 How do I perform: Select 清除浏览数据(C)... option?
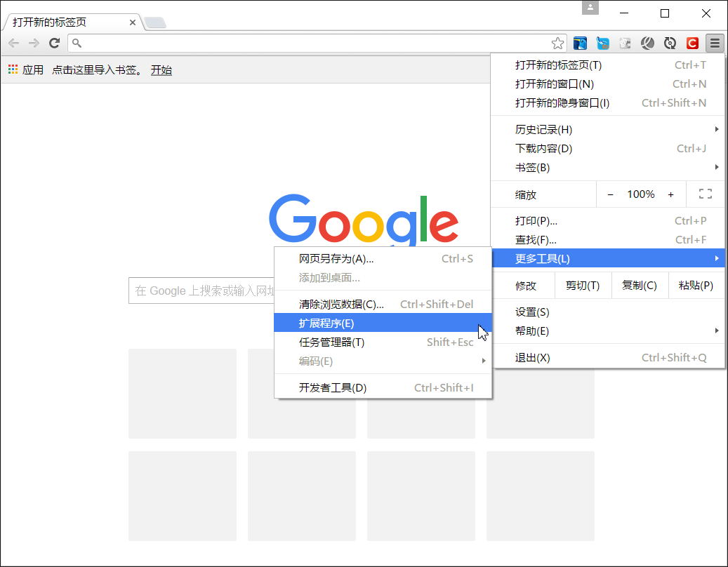383,305
